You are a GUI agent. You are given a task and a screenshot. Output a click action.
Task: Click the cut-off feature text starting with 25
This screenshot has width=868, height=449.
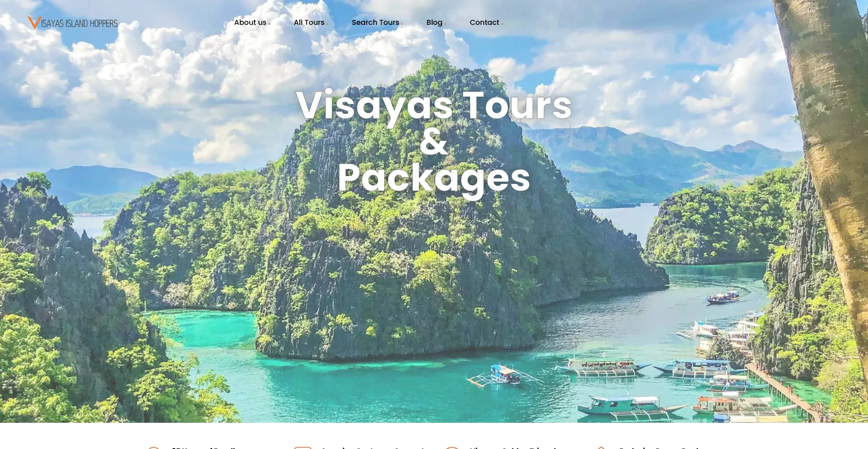point(203,448)
